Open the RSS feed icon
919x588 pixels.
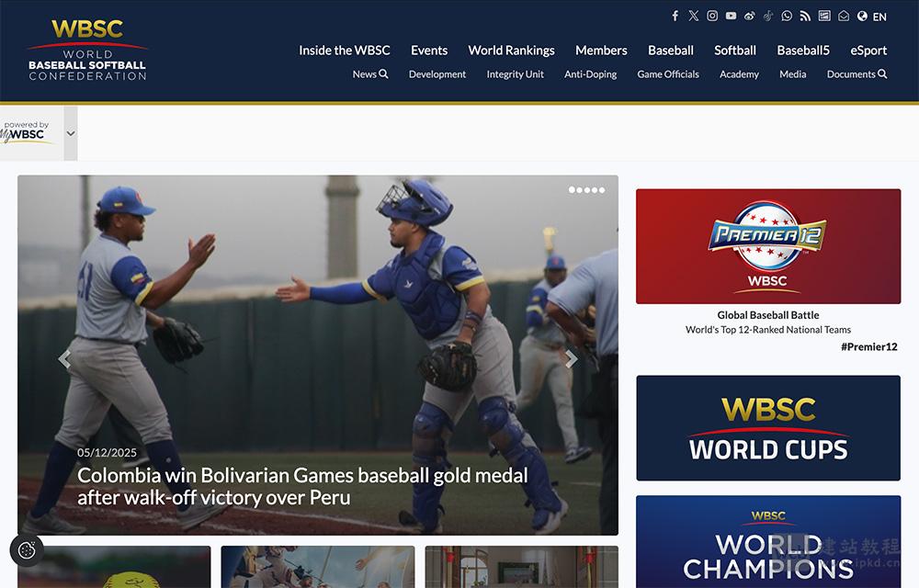[x=805, y=16]
